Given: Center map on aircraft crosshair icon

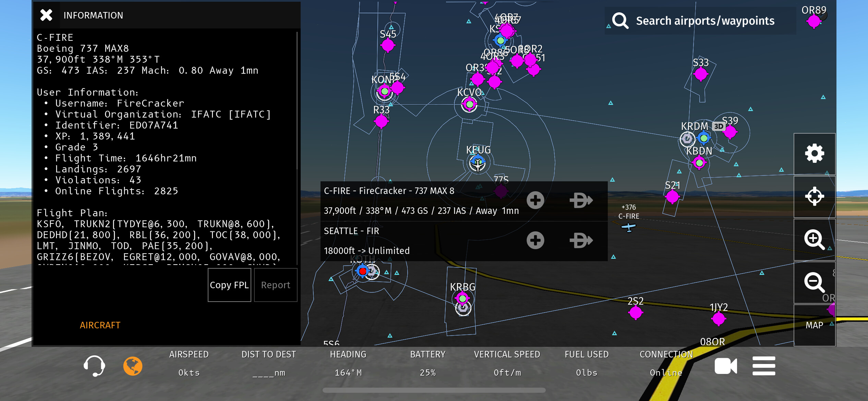Looking at the screenshot, I should tap(814, 196).
